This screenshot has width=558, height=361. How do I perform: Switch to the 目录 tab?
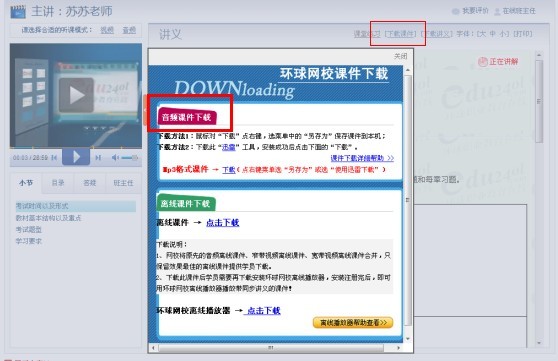pos(58,183)
